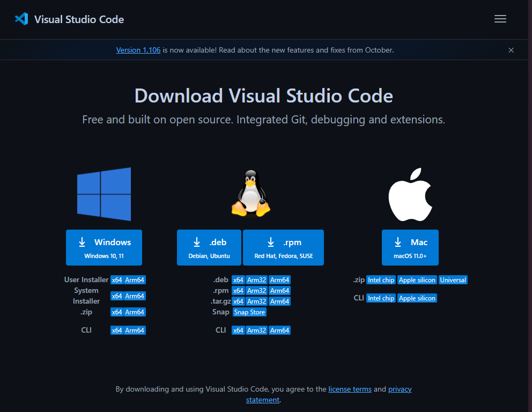Image resolution: width=532 pixels, height=412 pixels.
Task: Select Arm64 for Linux .tar.gz download
Action: (x=279, y=301)
